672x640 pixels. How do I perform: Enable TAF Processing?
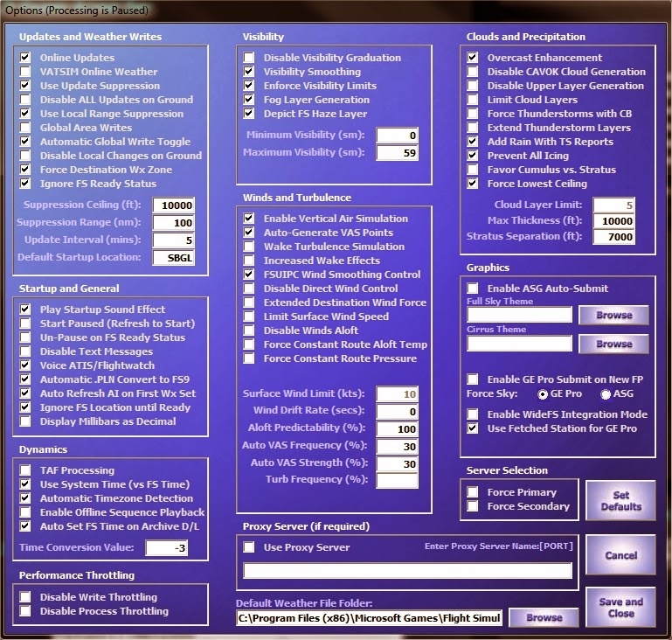tap(25, 470)
